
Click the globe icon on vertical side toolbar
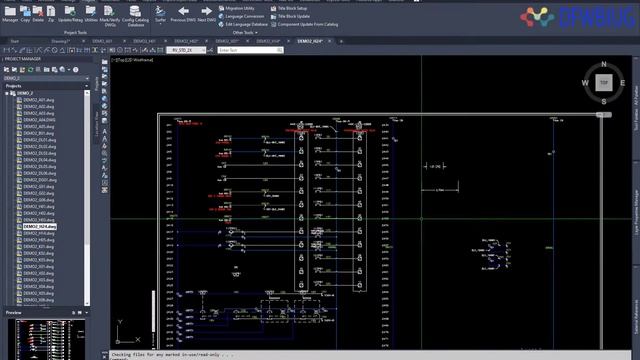[105, 99]
